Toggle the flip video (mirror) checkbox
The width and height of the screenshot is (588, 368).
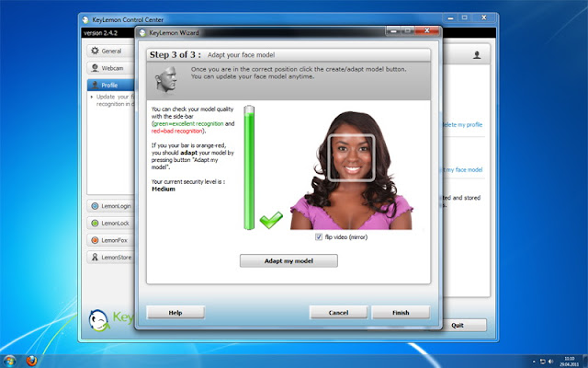click(x=319, y=237)
